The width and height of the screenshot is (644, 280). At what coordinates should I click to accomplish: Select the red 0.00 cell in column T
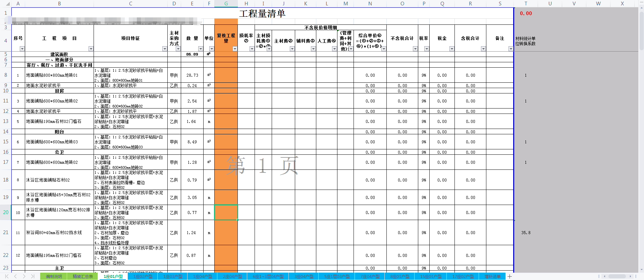(526, 13)
